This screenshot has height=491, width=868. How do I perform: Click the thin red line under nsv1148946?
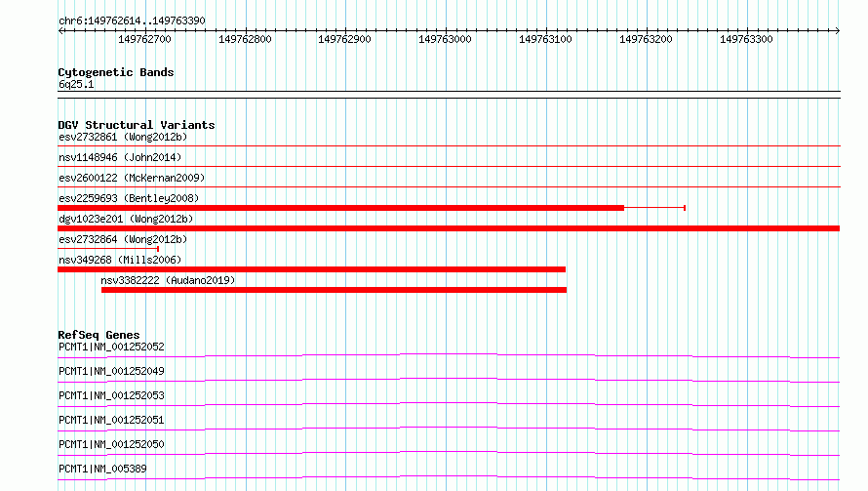[449, 166]
